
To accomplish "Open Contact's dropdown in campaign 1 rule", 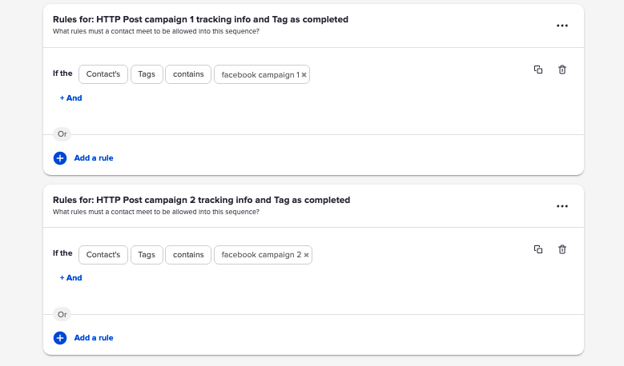I will 103,74.
